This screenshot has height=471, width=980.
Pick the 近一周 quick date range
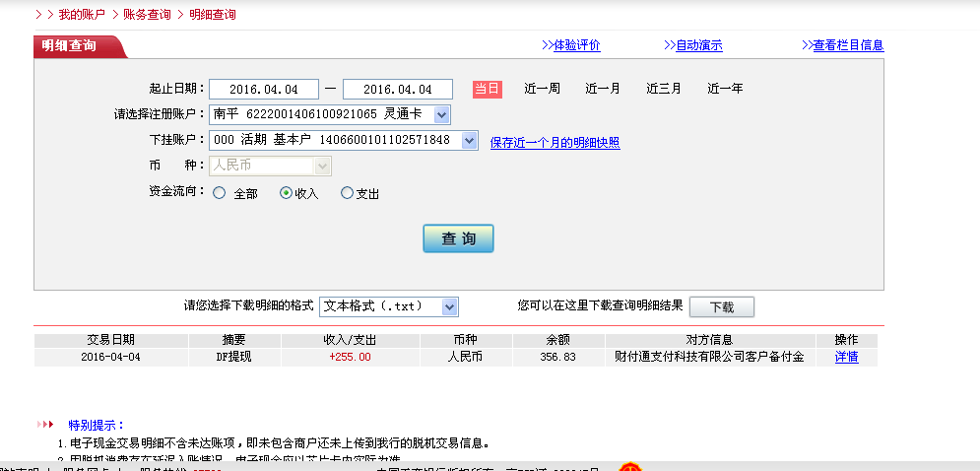click(542, 89)
